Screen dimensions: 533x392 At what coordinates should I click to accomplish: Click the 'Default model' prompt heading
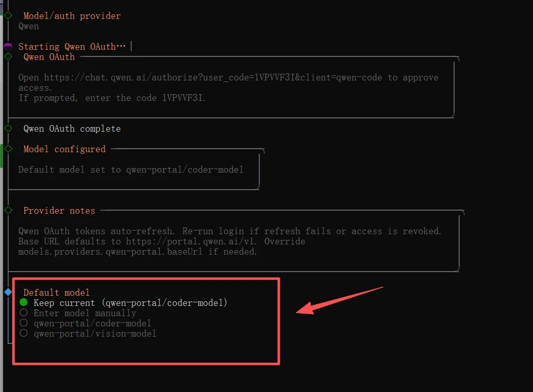click(x=56, y=293)
